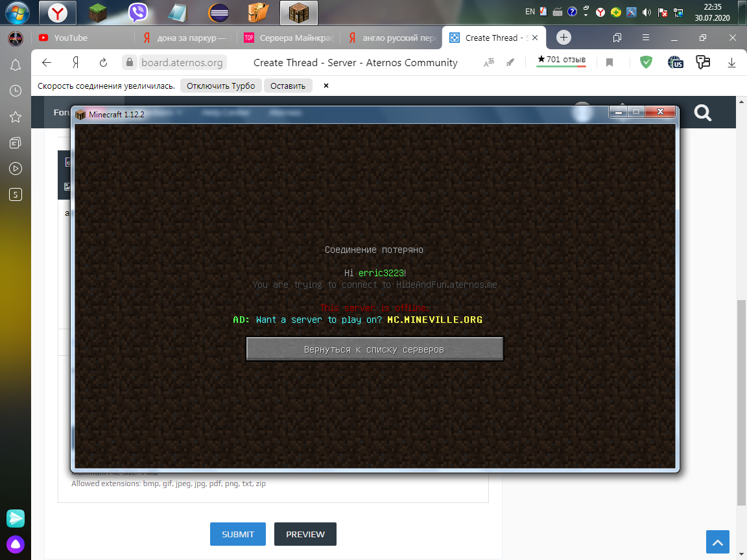Click the orange box icon in the taskbar
This screenshot has height=560, width=747.
coord(259,13)
